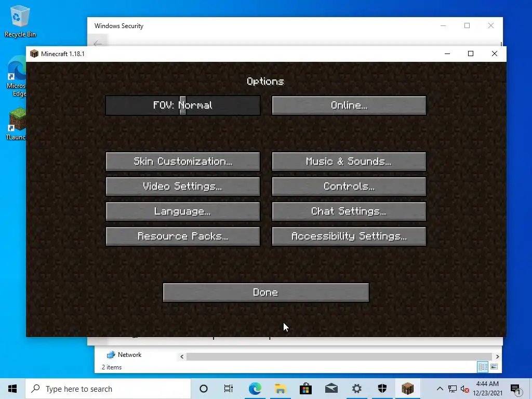The height and width of the screenshot is (399, 532).
Task: Select the TLauncher desktop shortcut
Action: click(x=16, y=124)
